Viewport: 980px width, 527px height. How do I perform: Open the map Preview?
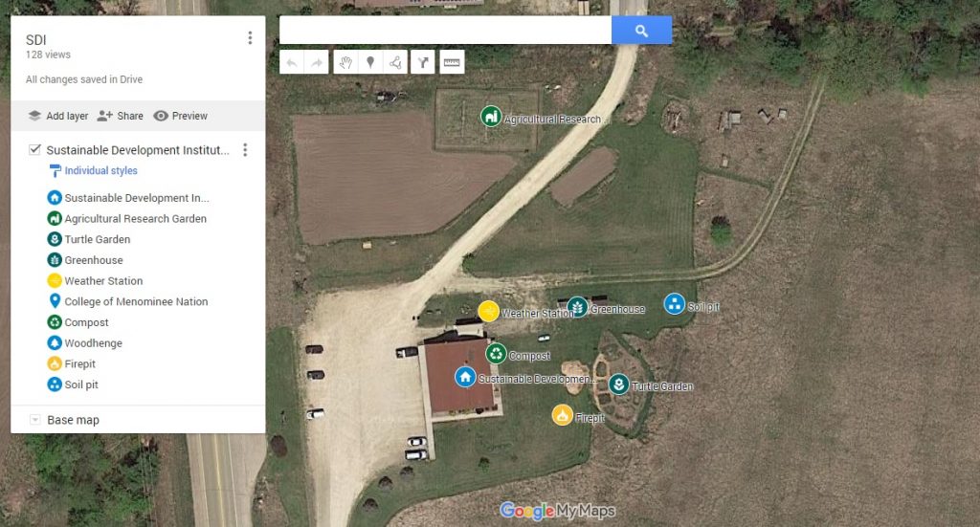tap(181, 116)
